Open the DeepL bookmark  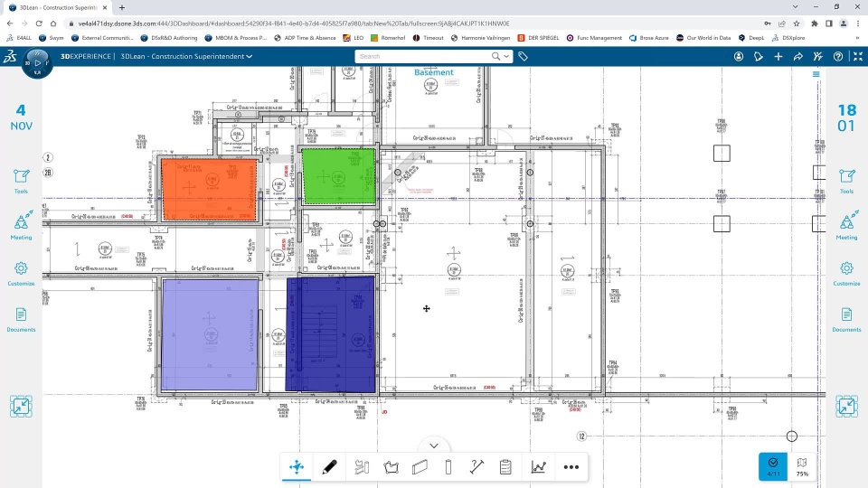[x=751, y=38]
